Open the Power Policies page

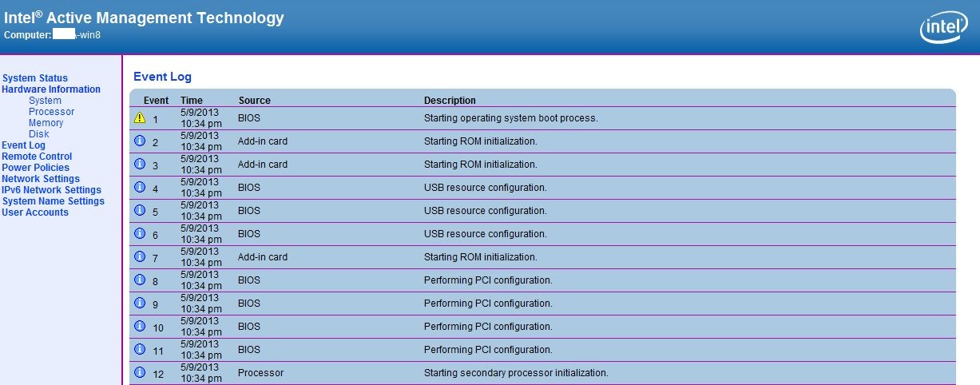pos(35,168)
